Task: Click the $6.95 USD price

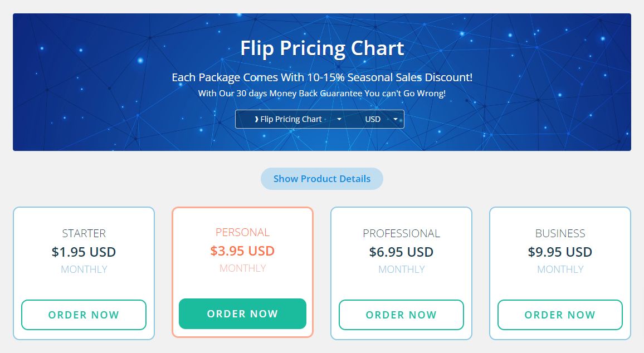Action: click(401, 252)
